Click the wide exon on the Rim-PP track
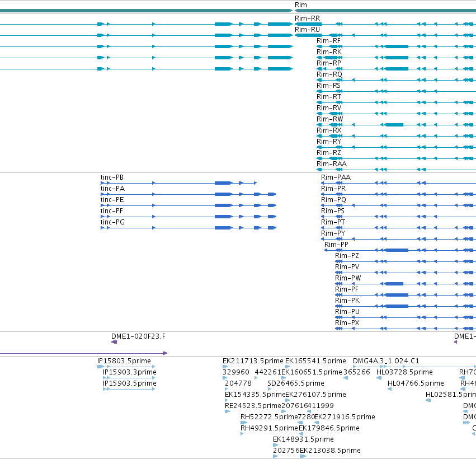This screenshot has width=476, height=459. 397,250
